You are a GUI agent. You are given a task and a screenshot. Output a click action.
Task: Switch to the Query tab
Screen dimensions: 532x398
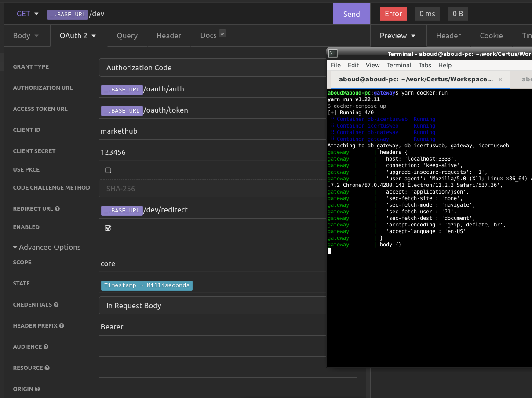click(x=127, y=35)
